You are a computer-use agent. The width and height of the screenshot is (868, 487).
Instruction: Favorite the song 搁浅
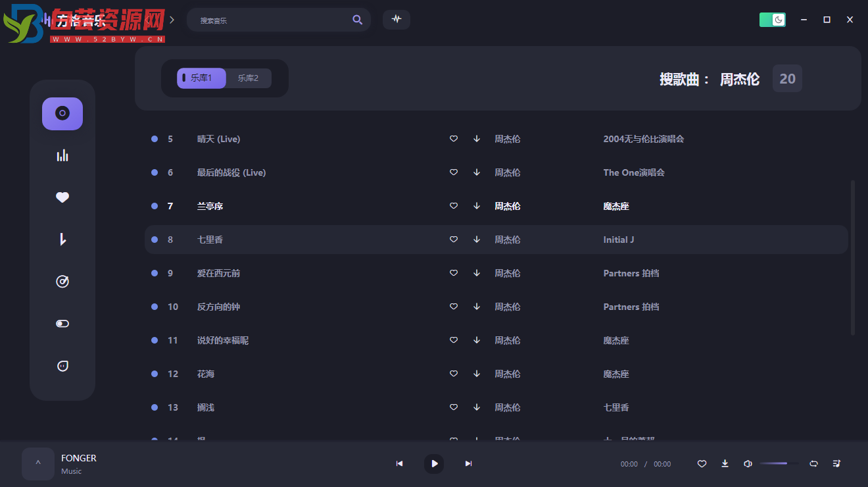[x=454, y=407]
